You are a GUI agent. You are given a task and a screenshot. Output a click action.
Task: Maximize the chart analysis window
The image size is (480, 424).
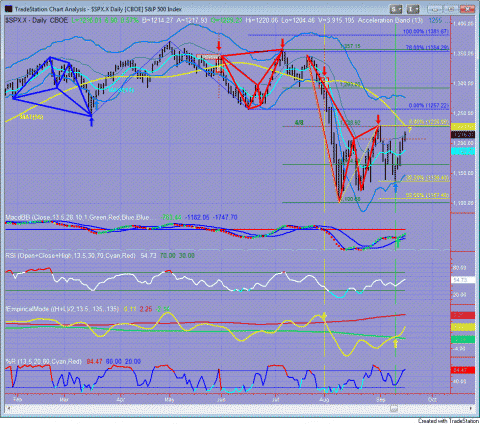click(x=451, y=9)
